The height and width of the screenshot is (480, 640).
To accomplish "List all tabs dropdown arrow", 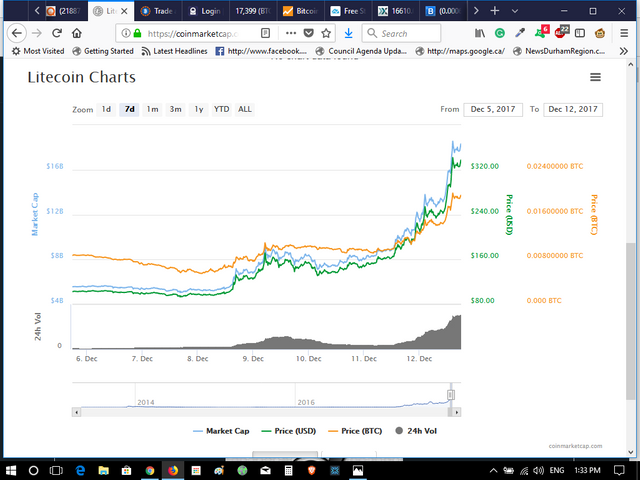I will [x=515, y=11].
